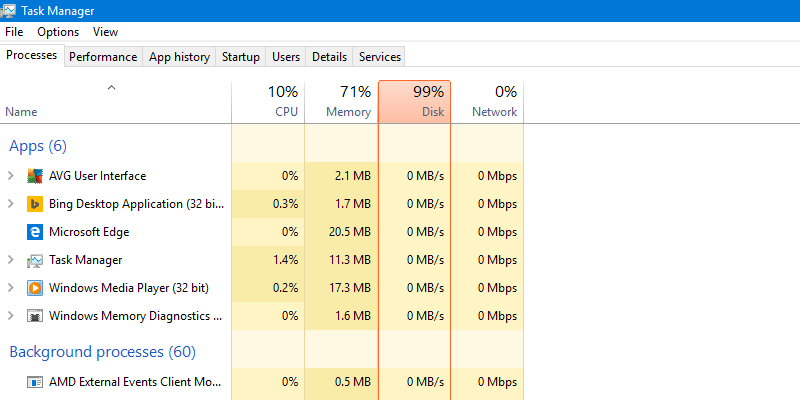The height and width of the screenshot is (400, 800).
Task: Sort by Memory column header
Action: click(341, 102)
